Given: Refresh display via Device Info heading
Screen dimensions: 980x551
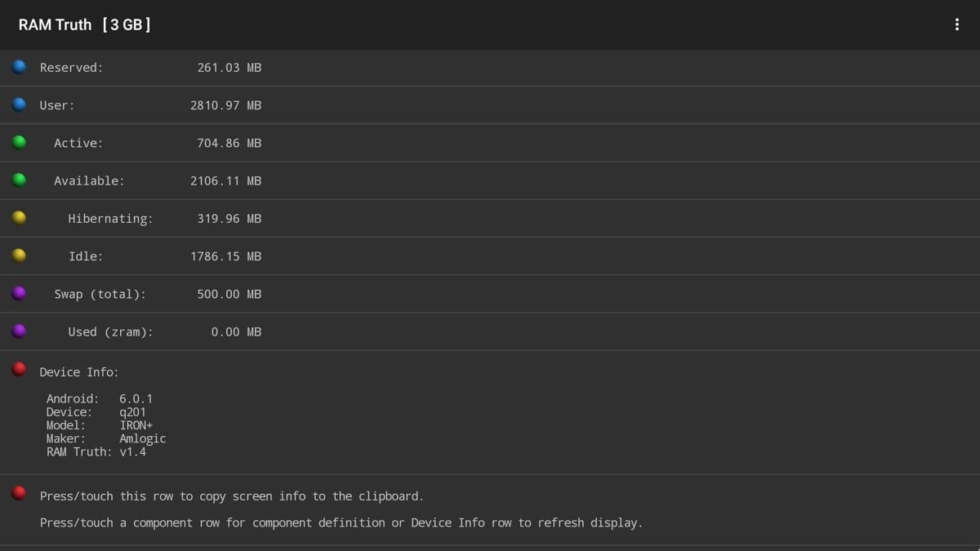Looking at the screenshot, I should 79,372.
